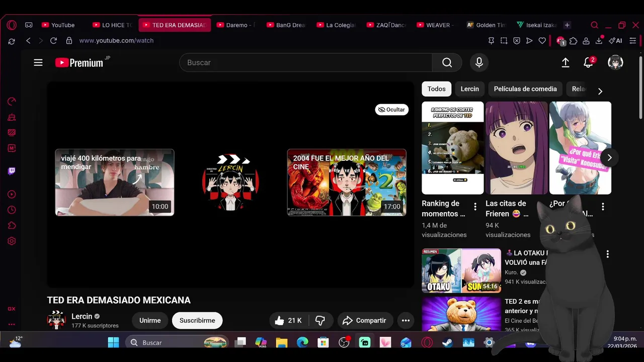Open File Explorer from the taskbar
This screenshot has height=362, width=644.
[x=282, y=342]
